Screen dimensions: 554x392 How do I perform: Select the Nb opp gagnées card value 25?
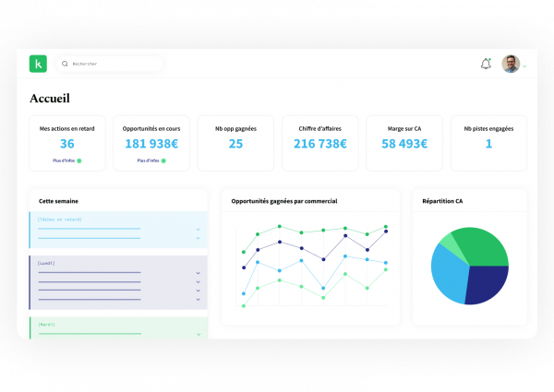click(x=235, y=144)
